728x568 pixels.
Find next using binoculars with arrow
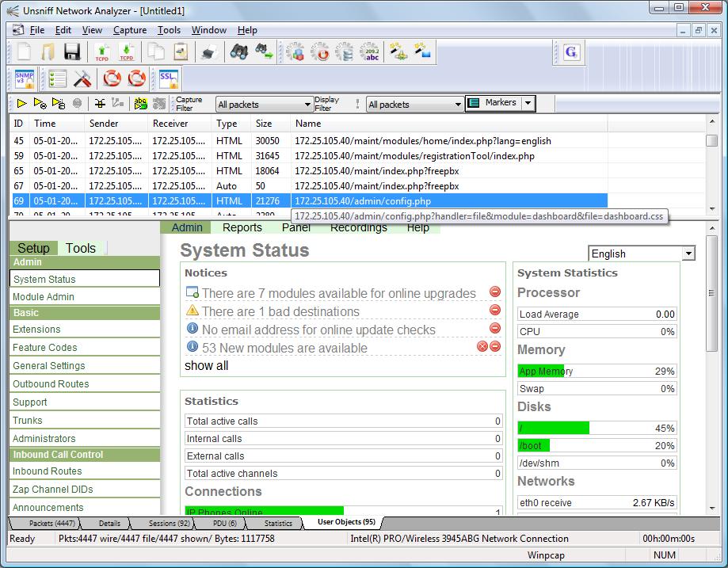click(263, 51)
